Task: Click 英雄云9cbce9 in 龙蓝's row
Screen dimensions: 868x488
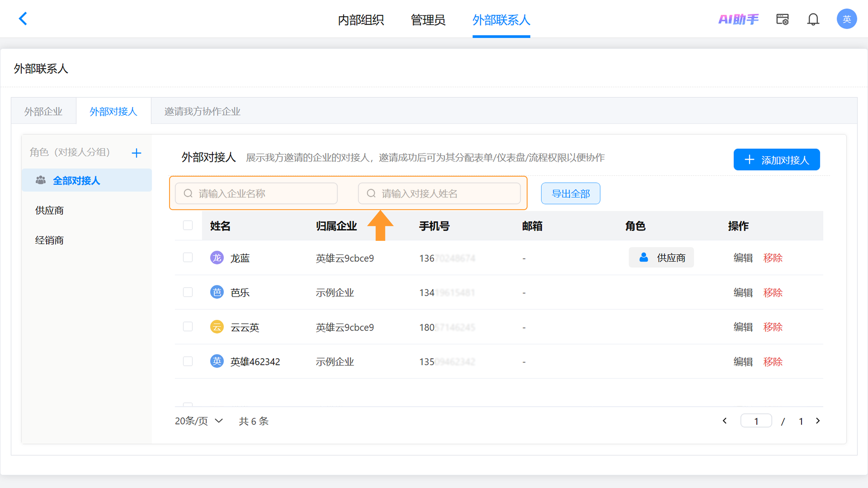Action: click(x=345, y=258)
